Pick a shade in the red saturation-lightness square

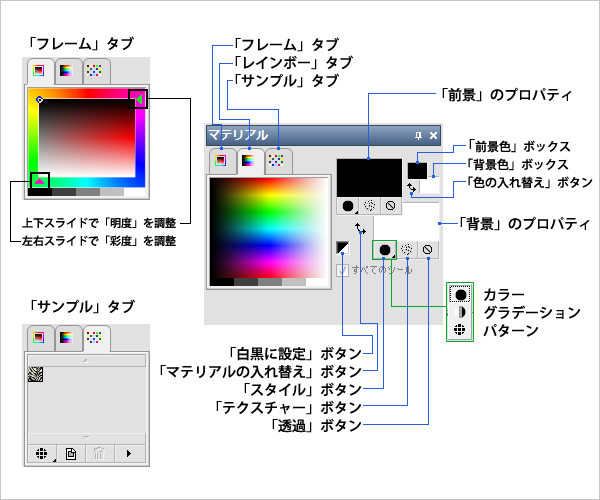click(87, 138)
